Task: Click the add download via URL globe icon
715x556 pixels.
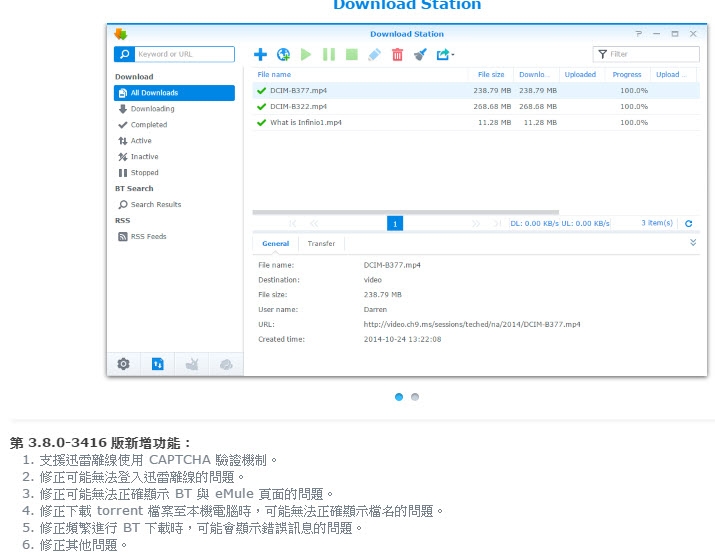Action: click(283, 55)
